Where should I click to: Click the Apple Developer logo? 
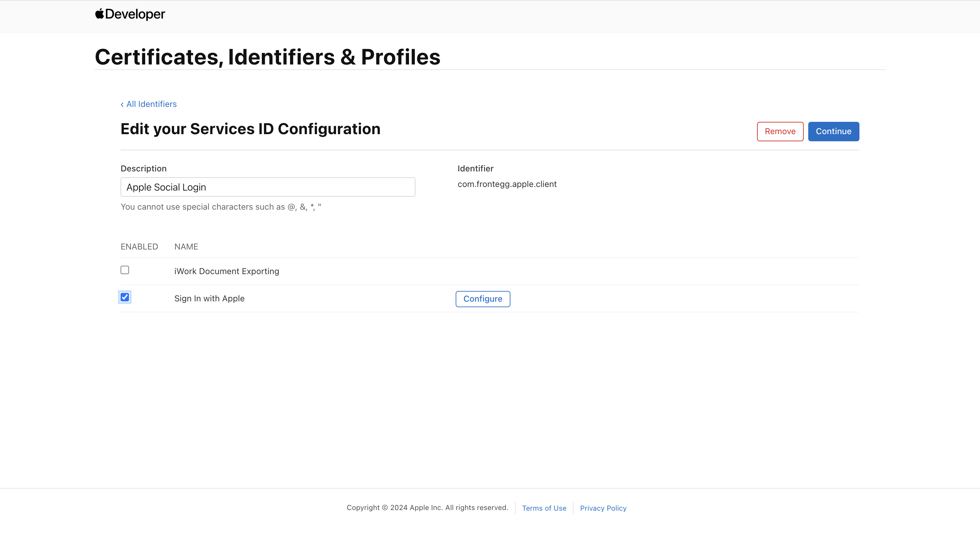pyautogui.click(x=130, y=14)
